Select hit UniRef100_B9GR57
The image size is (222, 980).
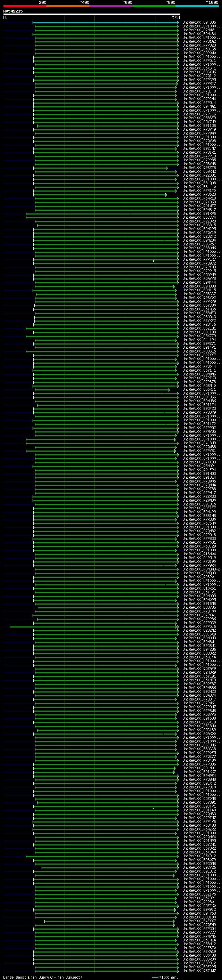pyautogui.click(x=199, y=244)
